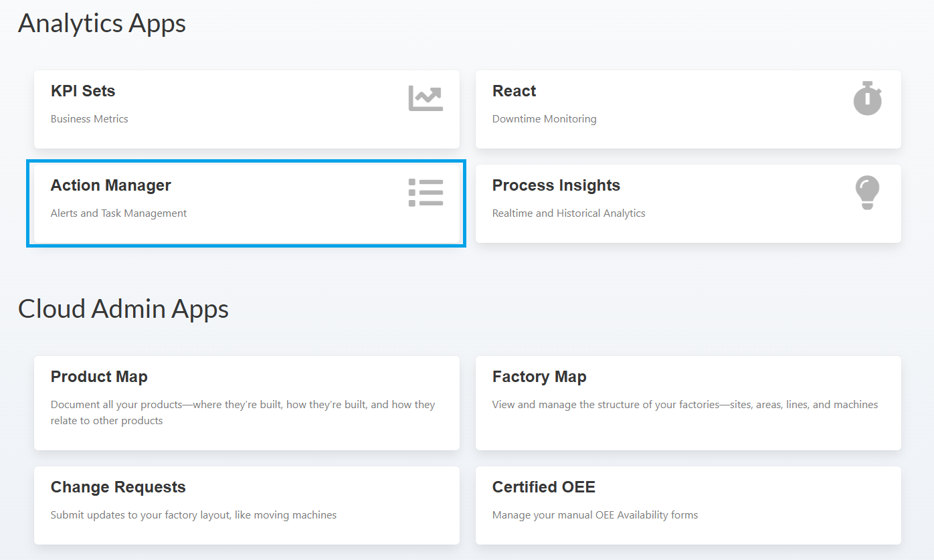Launch the Certified OEE title
934x560 pixels.
coord(543,487)
